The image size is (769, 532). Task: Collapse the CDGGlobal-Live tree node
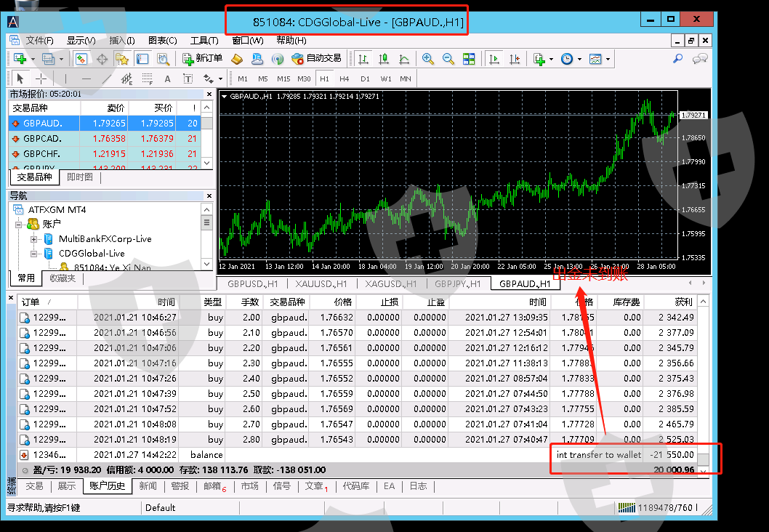pos(34,254)
